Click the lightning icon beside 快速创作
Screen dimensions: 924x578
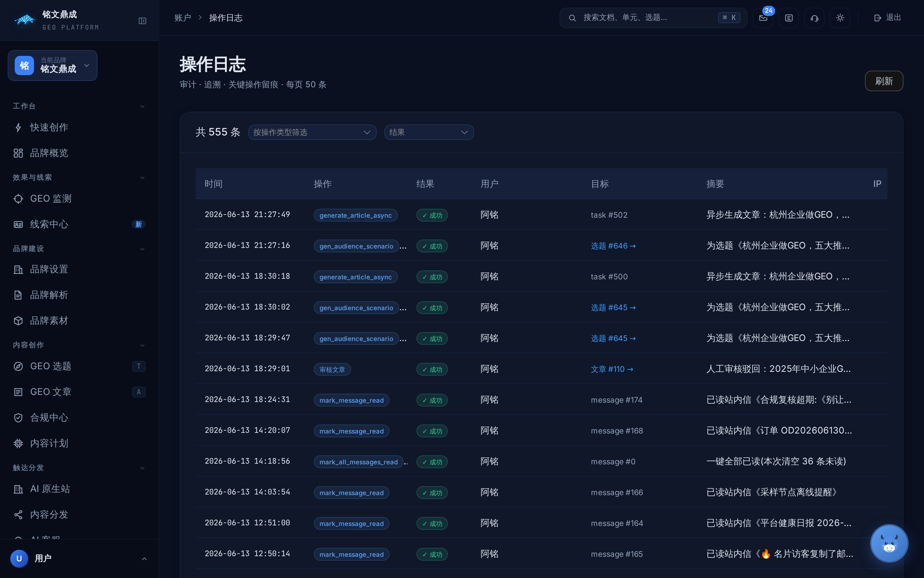(18, 127)
